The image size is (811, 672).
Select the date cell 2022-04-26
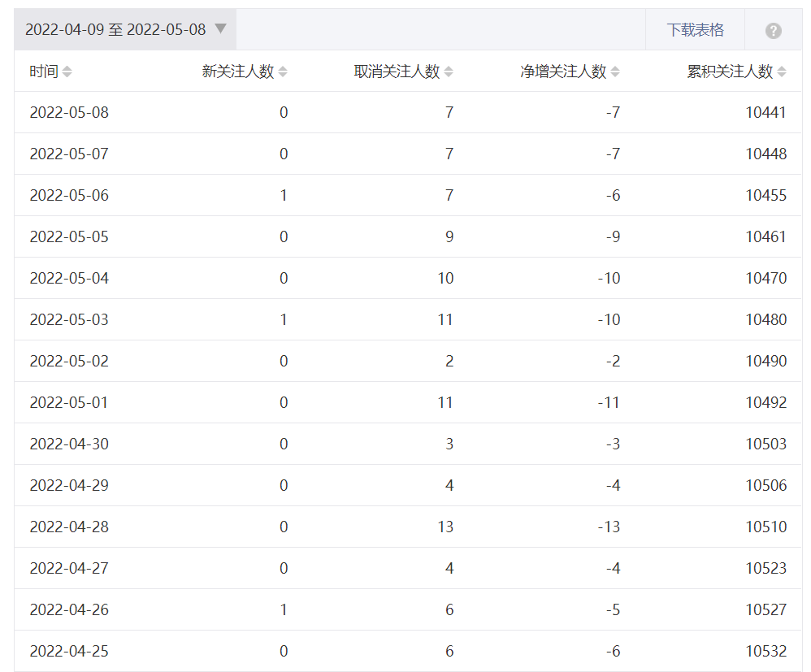tap(69, 609)
